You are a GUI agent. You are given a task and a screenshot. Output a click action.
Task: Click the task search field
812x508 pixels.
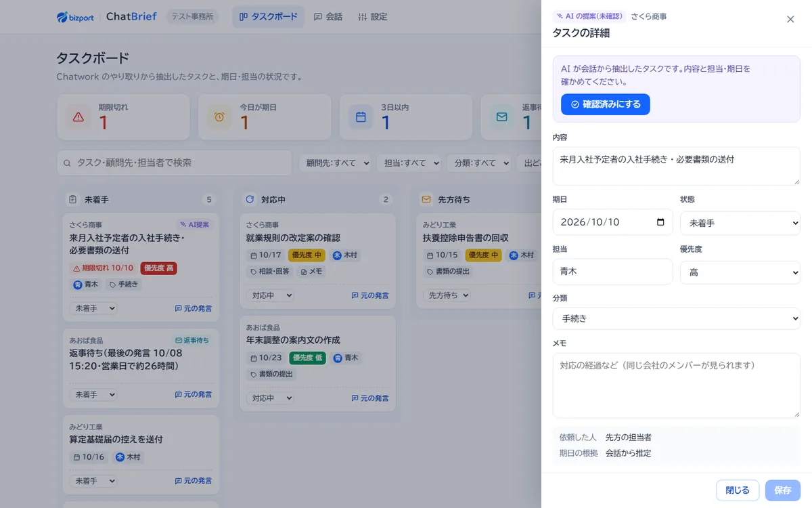174,163
